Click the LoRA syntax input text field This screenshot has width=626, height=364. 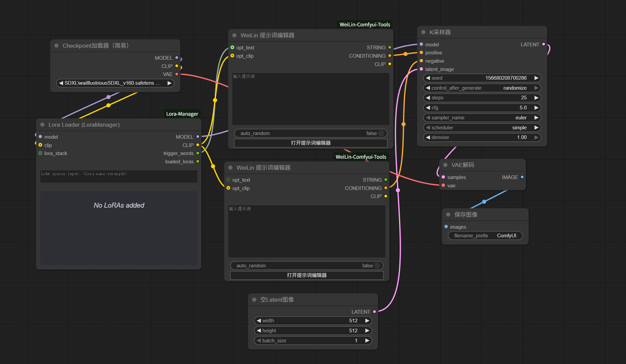click(119, 176)
